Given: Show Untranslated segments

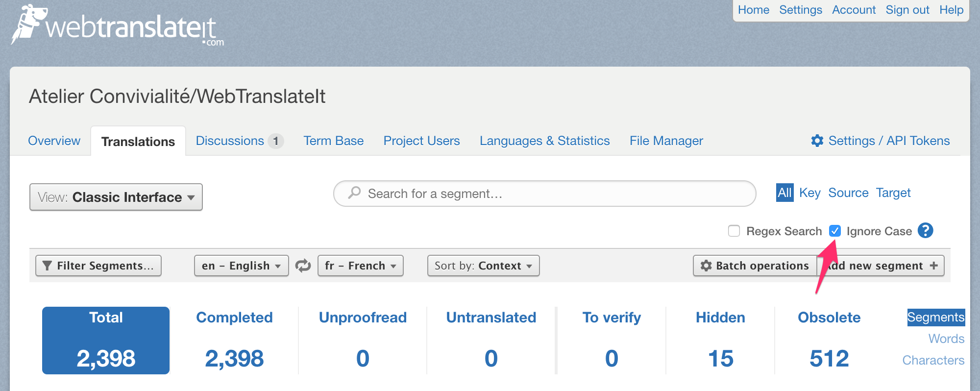Looking at the screenshot, I should [491, 341].
